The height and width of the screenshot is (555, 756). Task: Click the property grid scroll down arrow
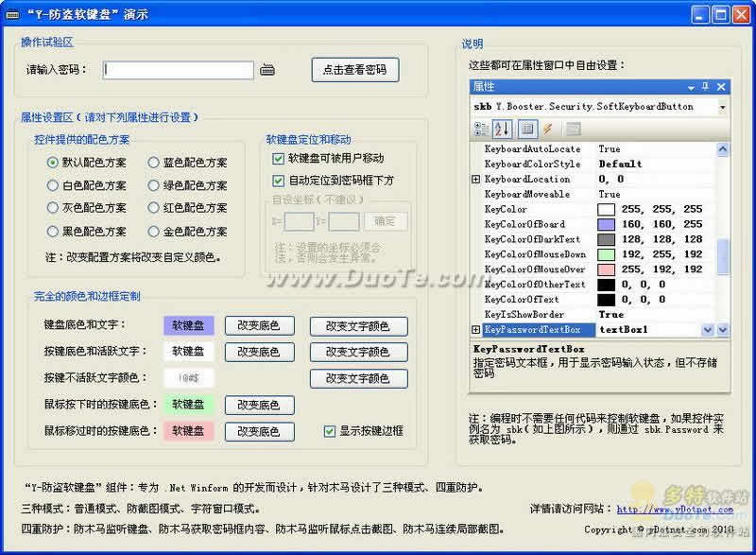pyautogui.click(x=722, y=330)
